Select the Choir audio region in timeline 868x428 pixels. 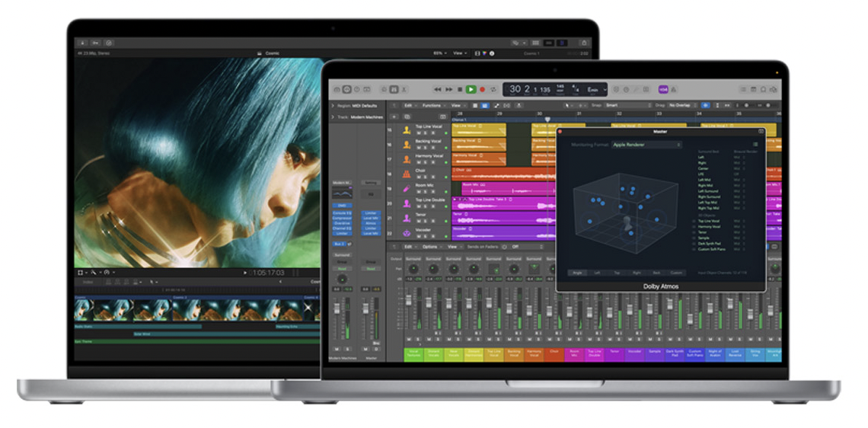point(504,174)
